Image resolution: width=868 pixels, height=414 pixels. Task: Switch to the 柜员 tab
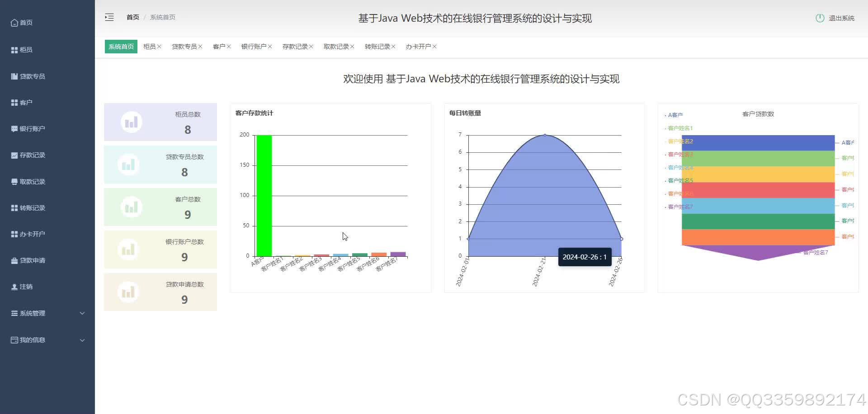coord(149,47)
